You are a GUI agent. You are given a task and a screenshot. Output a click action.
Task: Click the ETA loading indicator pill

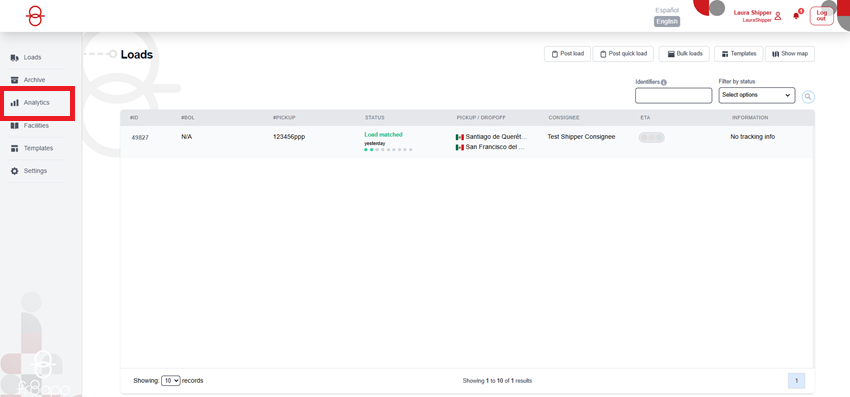tap(652, 138)
